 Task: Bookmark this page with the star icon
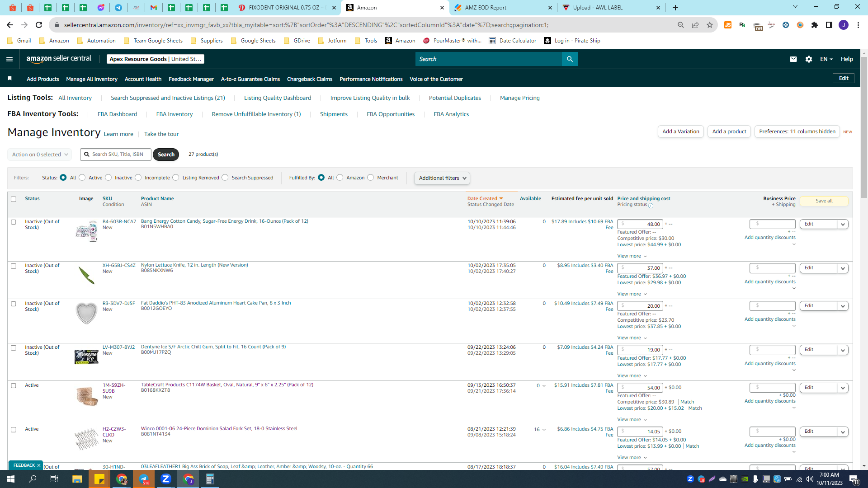click(x=710, y=25)
